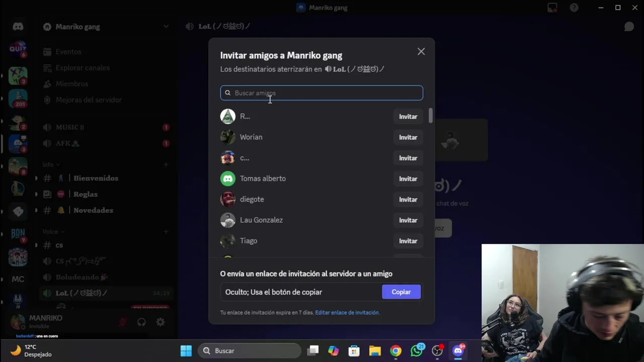Viewport: 644px width, 362px height.
Task: Open Editar enlace de invitación link
Action: click(x=347, y=312)
